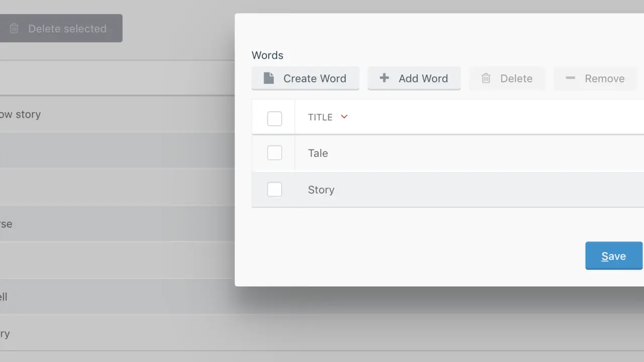Tick the select-all checkbox in the table header
Viewport: 644px width, 362px height.
point(274,119)
